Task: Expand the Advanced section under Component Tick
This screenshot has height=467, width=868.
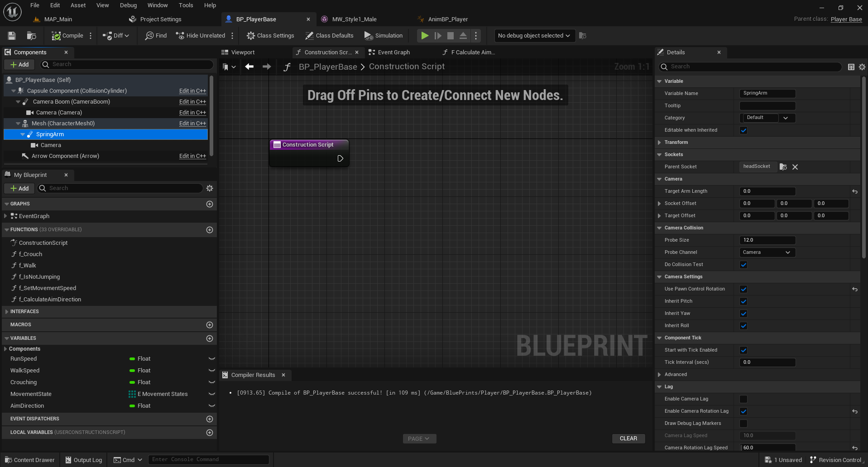Action: pyautogui.click(x=659, y=375)
